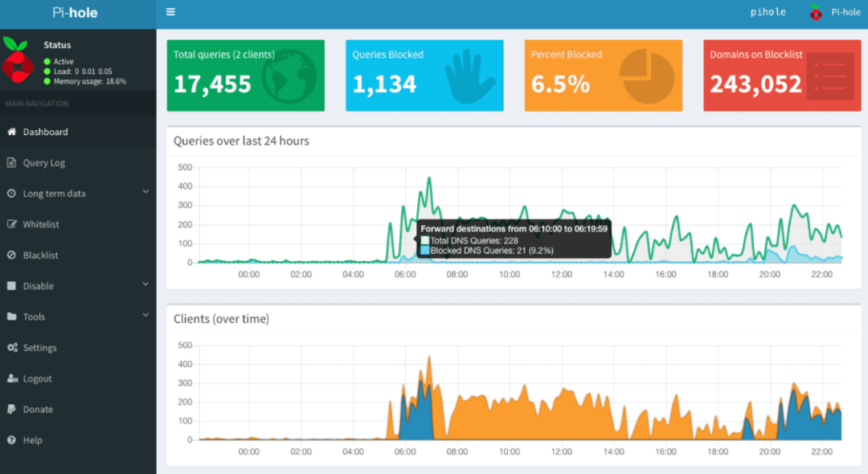Click the Percent Blocked orange box
The height and width of the screenshot is (474, 868).
click(604, 76)
